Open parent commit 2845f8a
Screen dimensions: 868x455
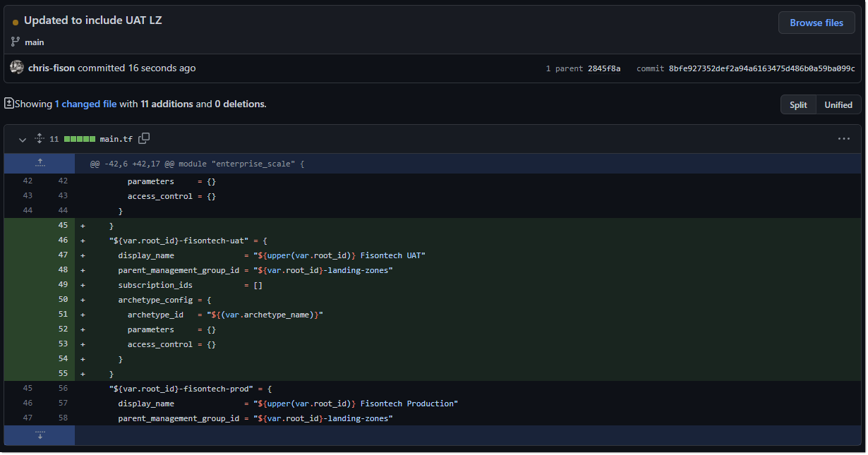click(x=604, y=68)
